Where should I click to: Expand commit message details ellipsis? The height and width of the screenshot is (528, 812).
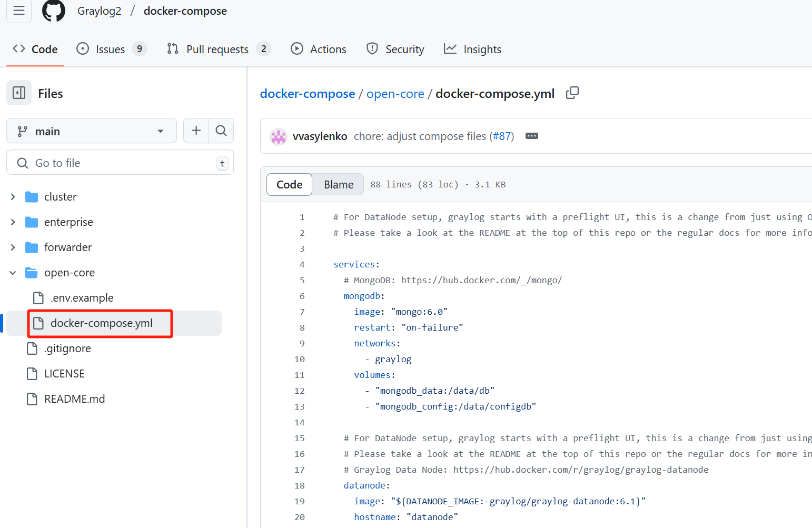(532, 136)
